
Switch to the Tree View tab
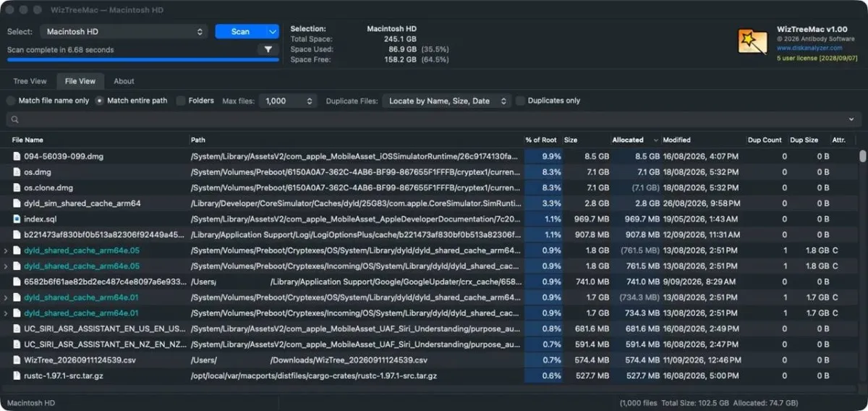pyautogui.click(x=30, y=81)
